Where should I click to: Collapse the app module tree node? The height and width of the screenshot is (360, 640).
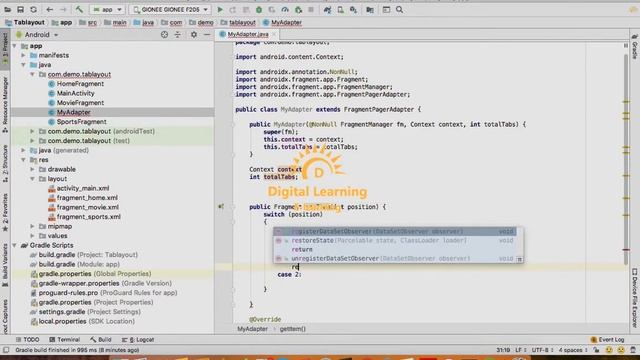pos(15,46)
